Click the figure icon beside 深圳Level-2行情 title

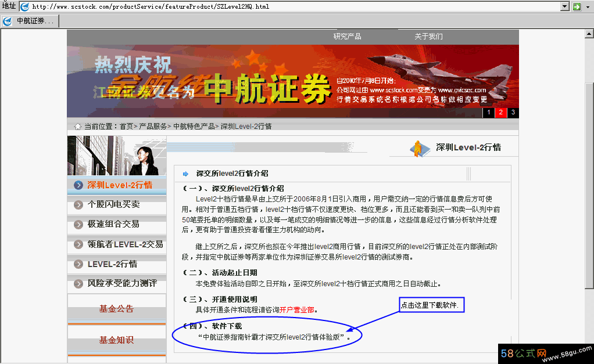pyautogui.click(x=420, y=148)
